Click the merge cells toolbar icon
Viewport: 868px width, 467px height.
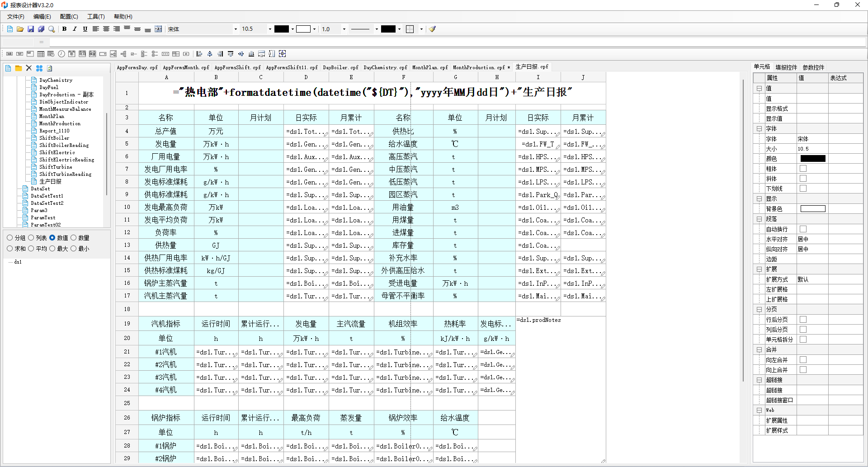[x=158, y=29]
